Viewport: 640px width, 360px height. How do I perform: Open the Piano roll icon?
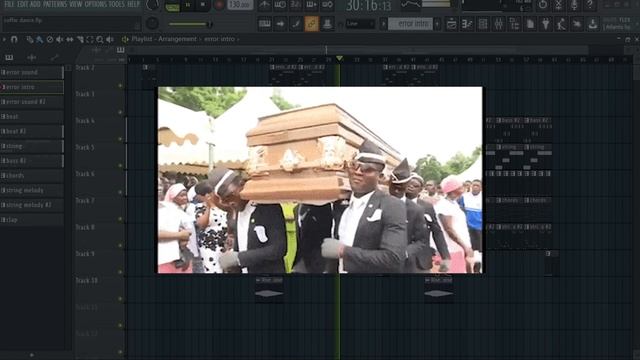tap(467, 24)
